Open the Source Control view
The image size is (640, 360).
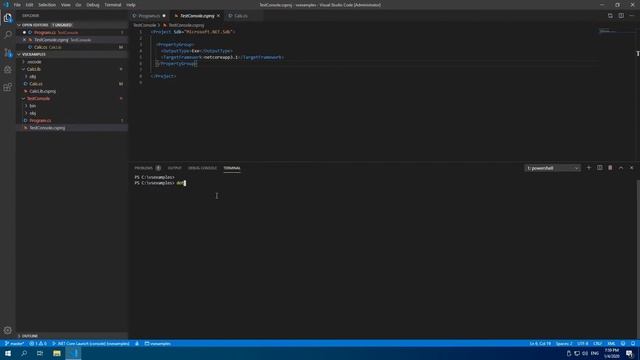click(x=8, y=53)
